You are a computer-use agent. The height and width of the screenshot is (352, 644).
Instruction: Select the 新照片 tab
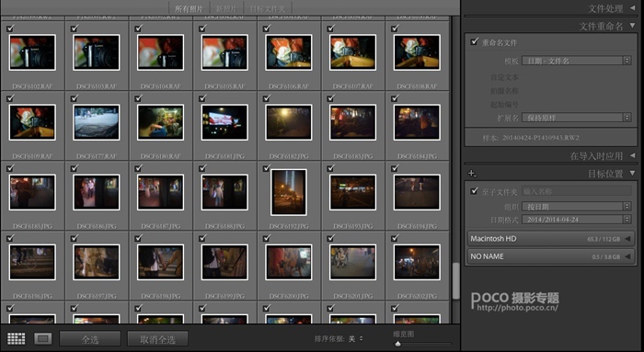coord(226,8)
